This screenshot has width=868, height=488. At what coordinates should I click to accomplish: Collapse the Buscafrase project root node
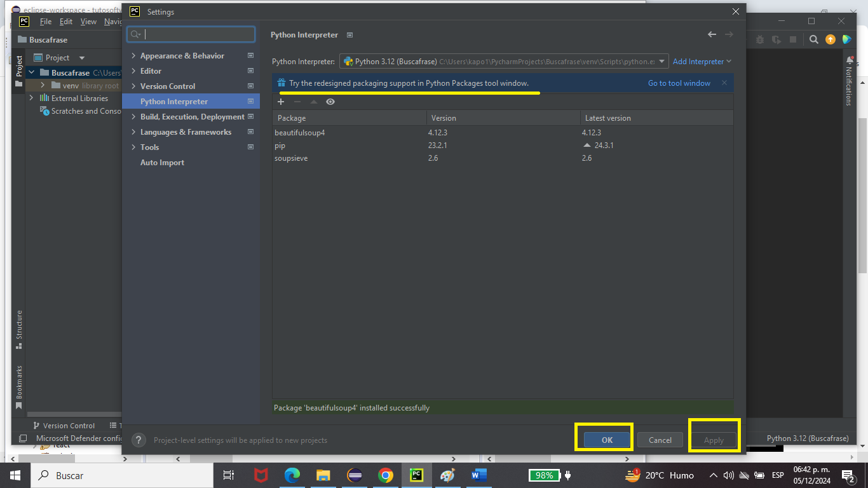click(32, 73)
